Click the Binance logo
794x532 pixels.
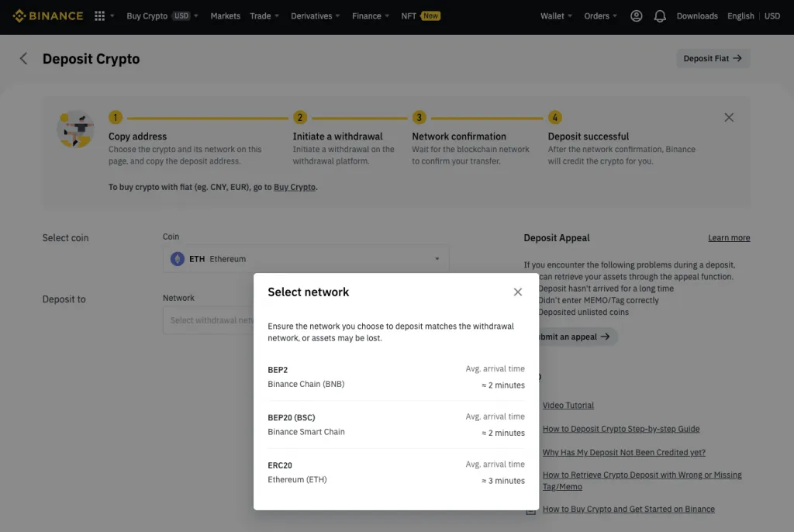pyautogui.click(x=47, y=16)
